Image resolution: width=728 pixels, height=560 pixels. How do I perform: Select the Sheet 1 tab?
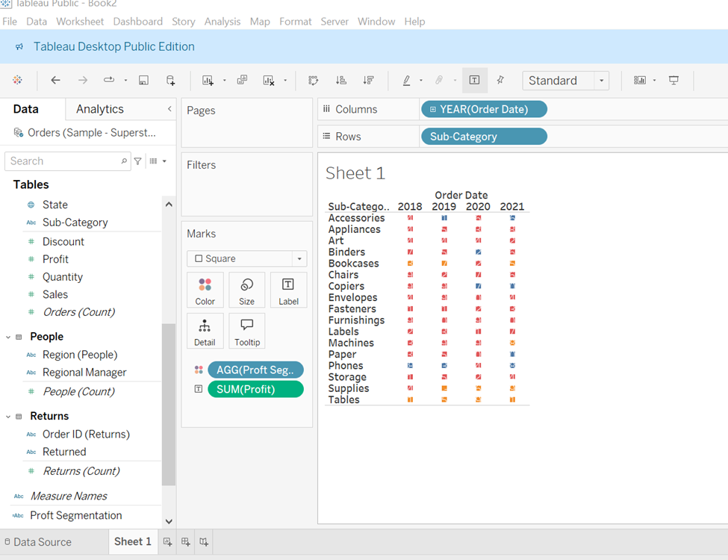(x=132, y=542)
